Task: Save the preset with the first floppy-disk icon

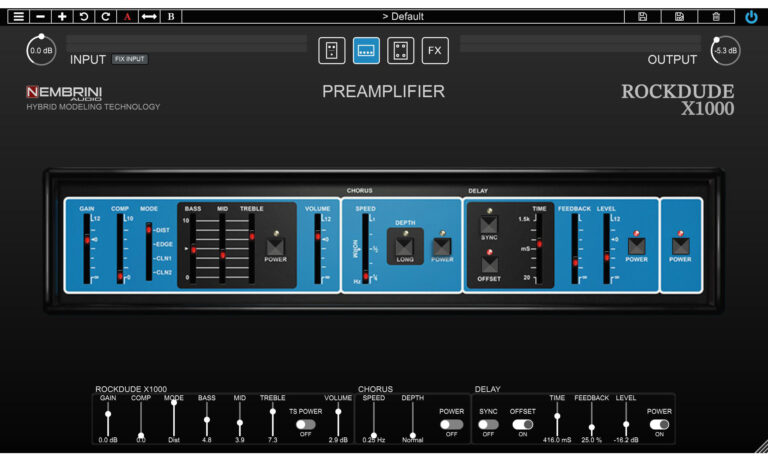Action: coord(643,16)
